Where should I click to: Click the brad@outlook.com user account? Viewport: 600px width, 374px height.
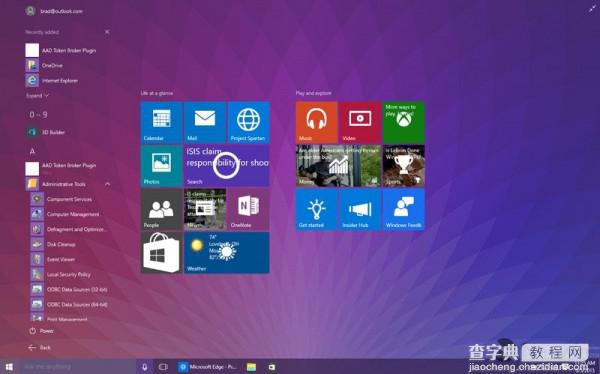click(54, 11)
